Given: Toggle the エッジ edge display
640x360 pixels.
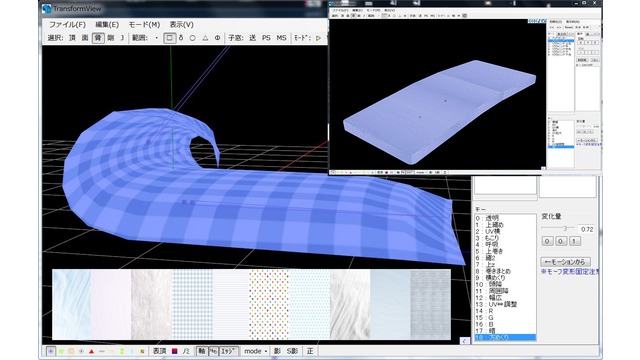Looking at the screenshot, I should [229, 351].
